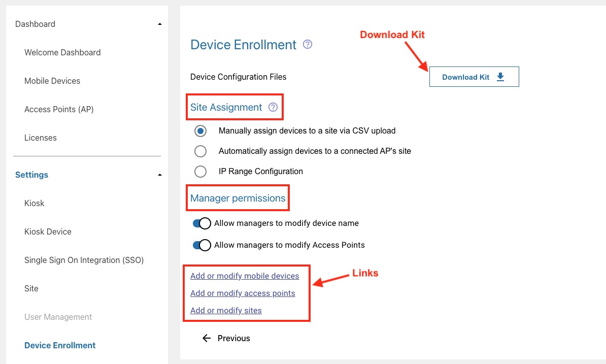Follow the Add or modify mobile devices link

[x=245, y=276]
